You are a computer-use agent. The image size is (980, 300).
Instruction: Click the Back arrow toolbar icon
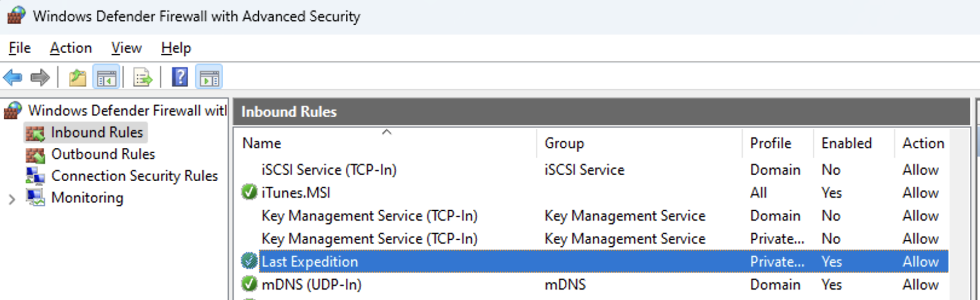tap(12, 77)
